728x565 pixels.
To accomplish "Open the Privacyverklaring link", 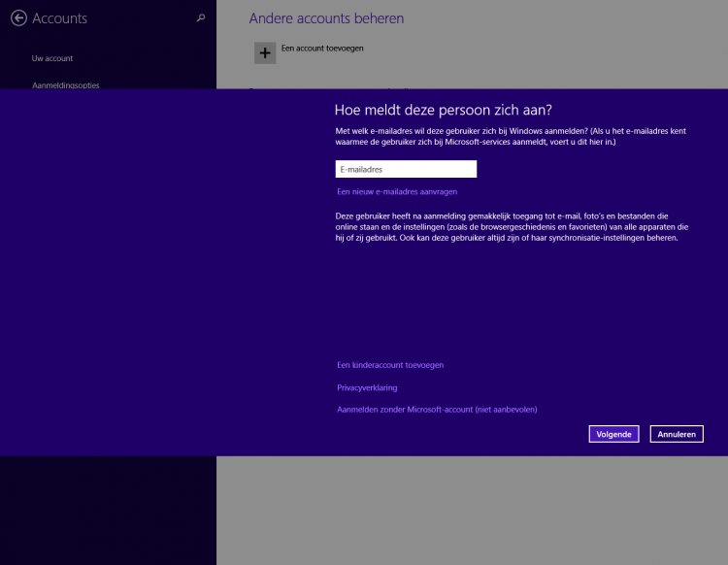I will click(367, 387).
